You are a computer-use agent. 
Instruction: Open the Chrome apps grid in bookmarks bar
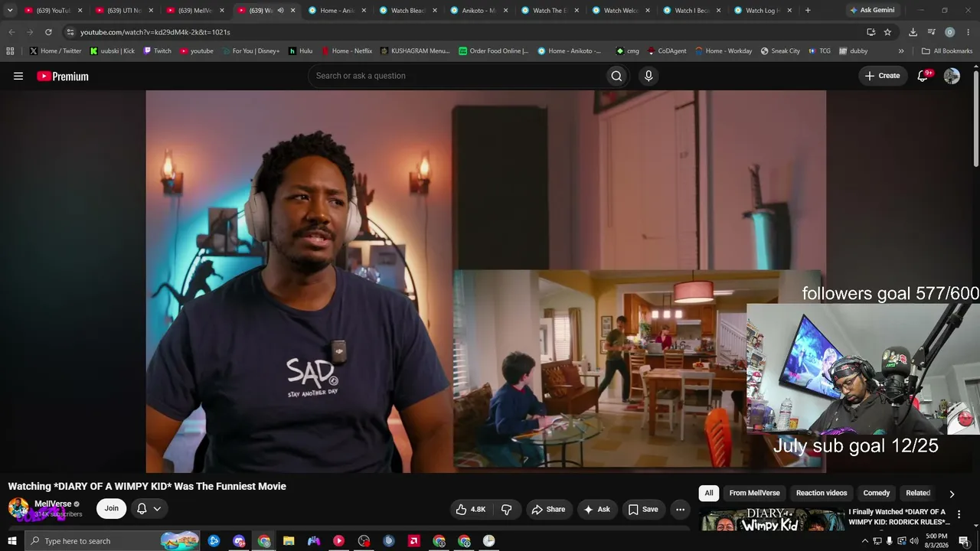click(10, 51)
